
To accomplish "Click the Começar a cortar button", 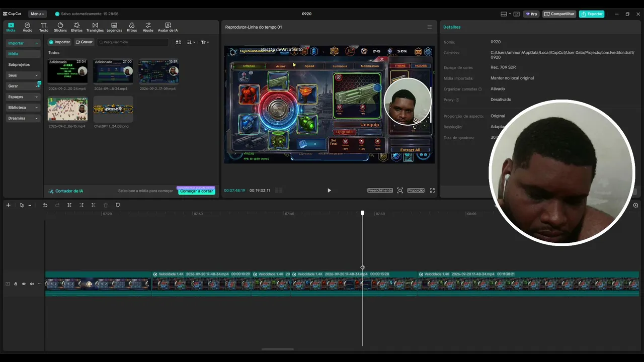I will [x=197, y=191].
